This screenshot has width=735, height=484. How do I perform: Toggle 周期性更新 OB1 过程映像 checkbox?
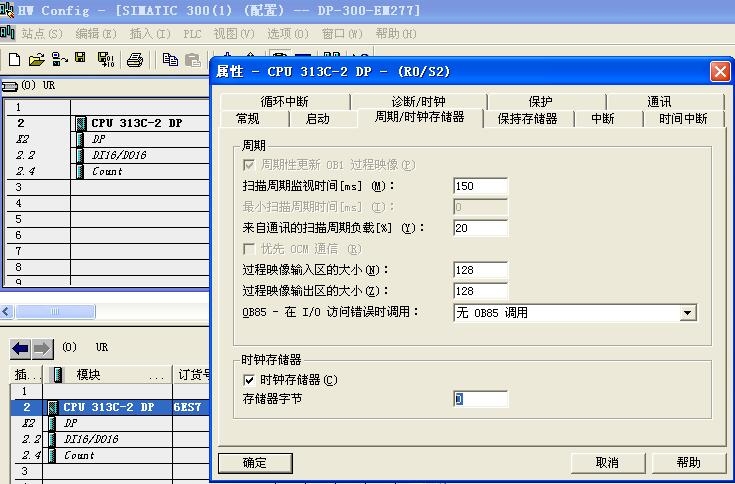pos(249,165)
